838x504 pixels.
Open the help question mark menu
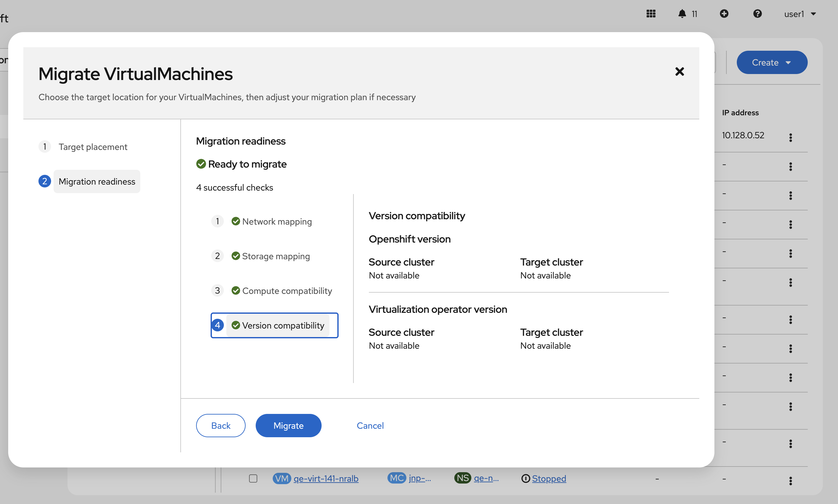757,14
